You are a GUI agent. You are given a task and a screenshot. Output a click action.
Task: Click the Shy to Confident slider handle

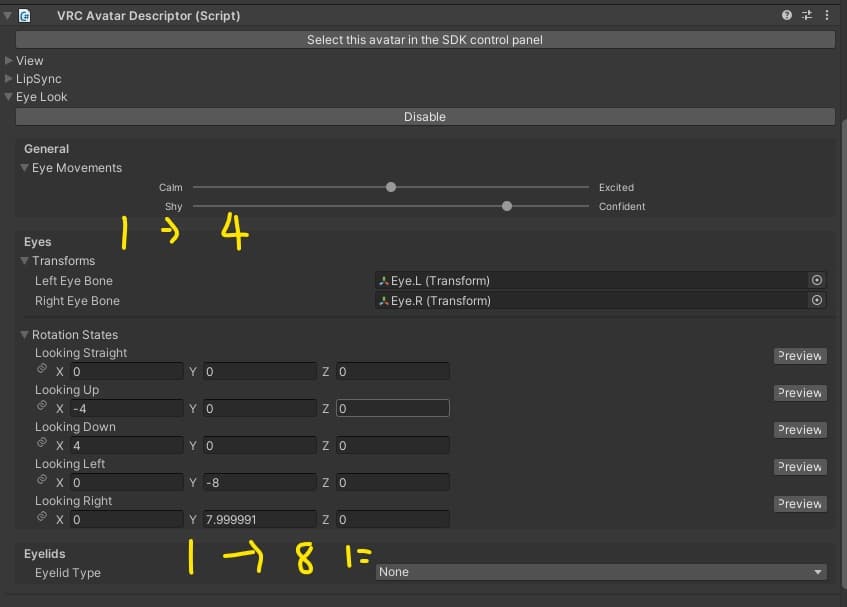pos(507,206)
